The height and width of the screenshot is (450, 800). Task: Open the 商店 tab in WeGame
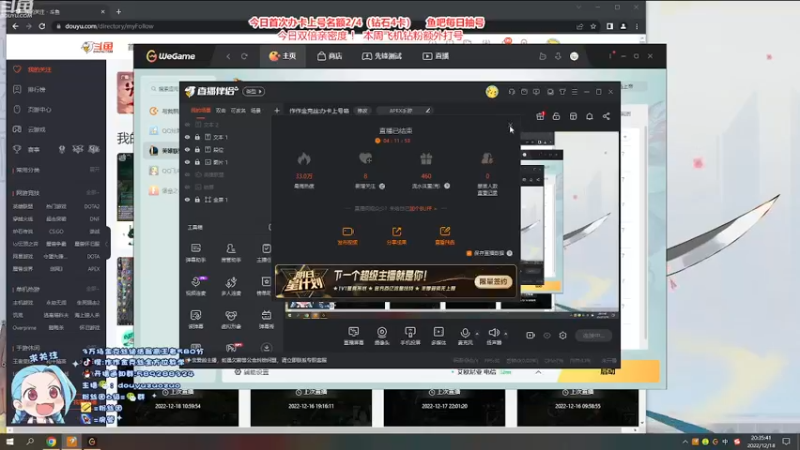point(330,56)
